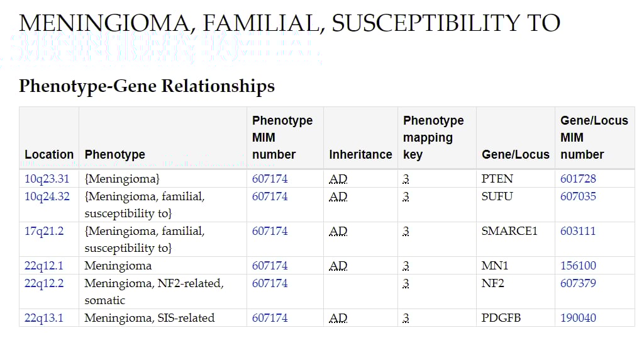Open the 22q12.1 location link
This screenshot has width=644, height=340.
pos(44,266)
